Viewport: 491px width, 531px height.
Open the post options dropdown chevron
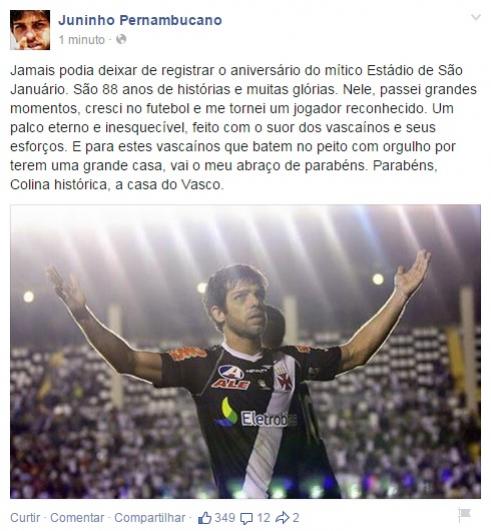coord(476,17)
